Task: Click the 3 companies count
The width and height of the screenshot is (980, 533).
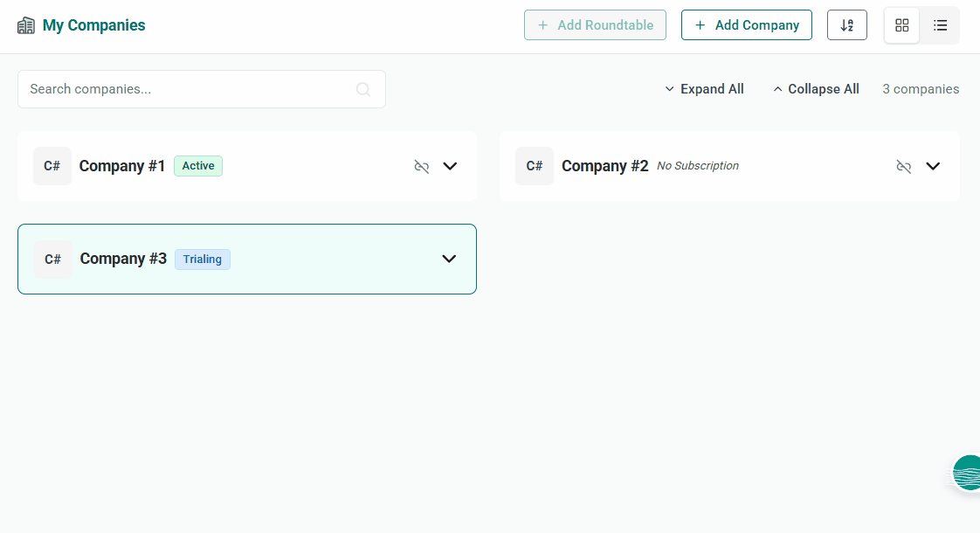Action: click(921, 89)
